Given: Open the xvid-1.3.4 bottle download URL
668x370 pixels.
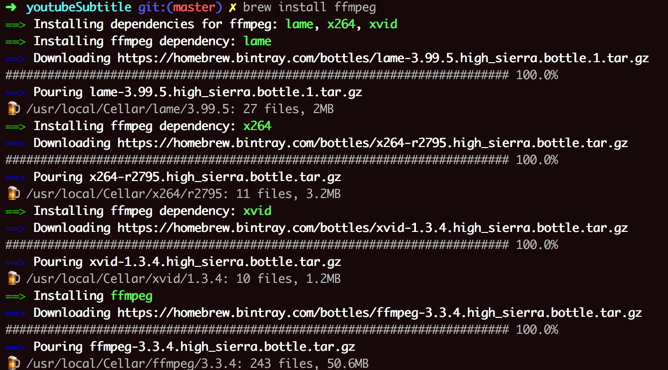Looking at the screenshot, I should click(372, 228).
